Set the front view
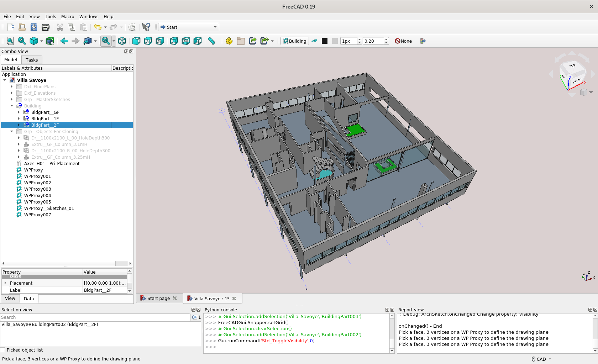598x364 pixels. [136, 41]
